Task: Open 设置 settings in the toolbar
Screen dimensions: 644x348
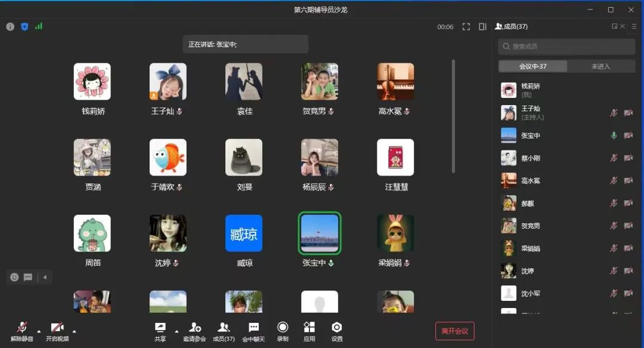Action: pos(337,331)
